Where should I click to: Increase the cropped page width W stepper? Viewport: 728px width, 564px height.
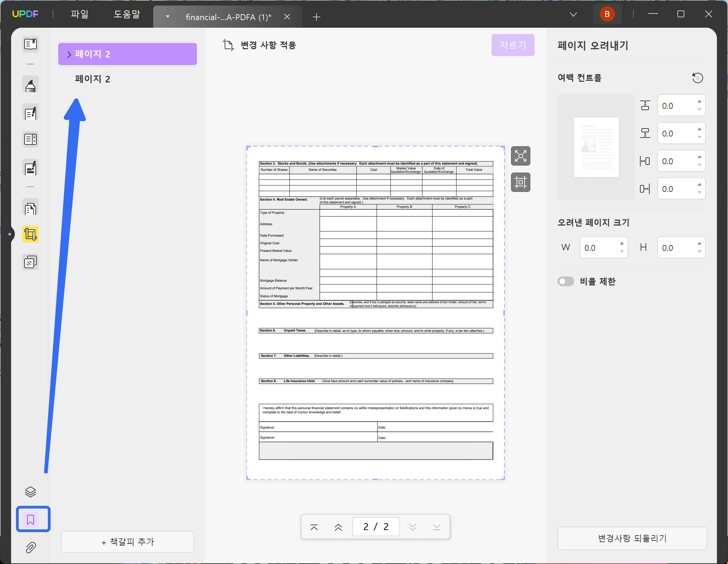coord(622,244)
